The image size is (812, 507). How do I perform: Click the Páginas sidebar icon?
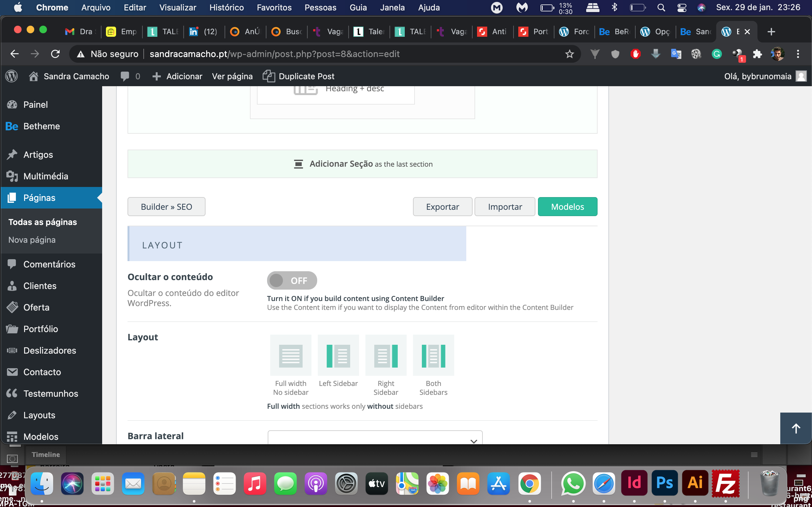[12, 197]
